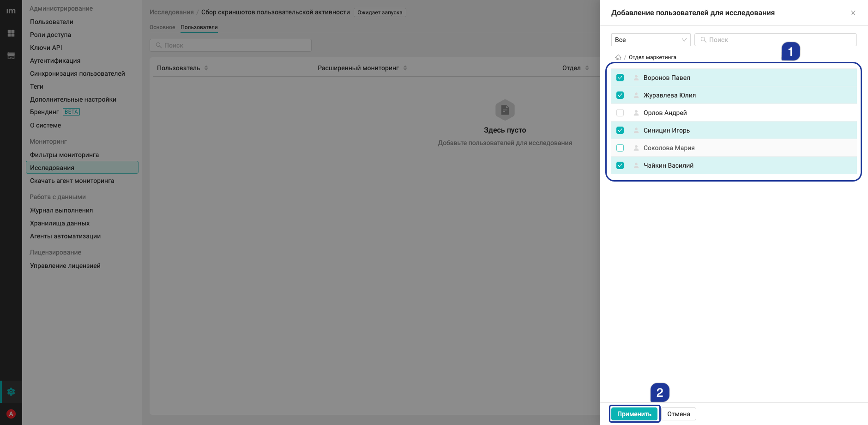Click Исследования breadcrumb link
This screenshot has height=425, width=868.
[x=171, y=12]
